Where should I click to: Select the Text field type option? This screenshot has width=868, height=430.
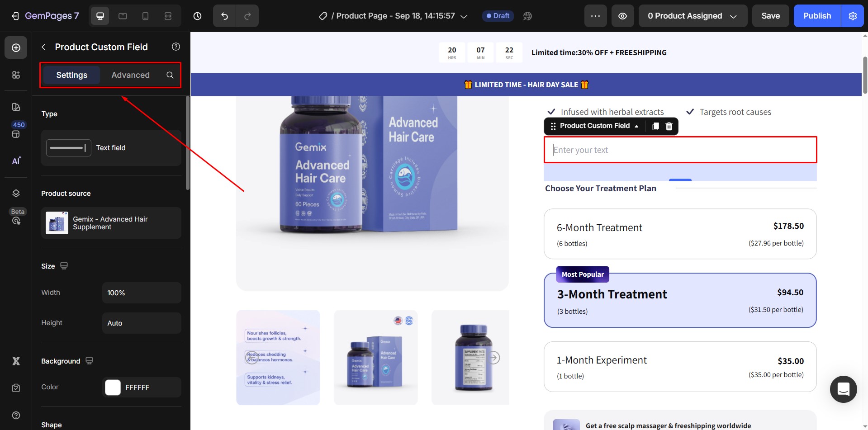coord(111,147)
